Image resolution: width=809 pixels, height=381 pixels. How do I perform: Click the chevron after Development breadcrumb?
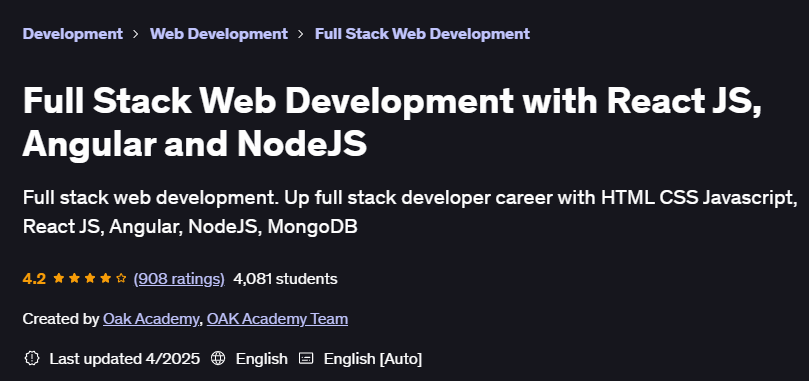click(136, 34)
